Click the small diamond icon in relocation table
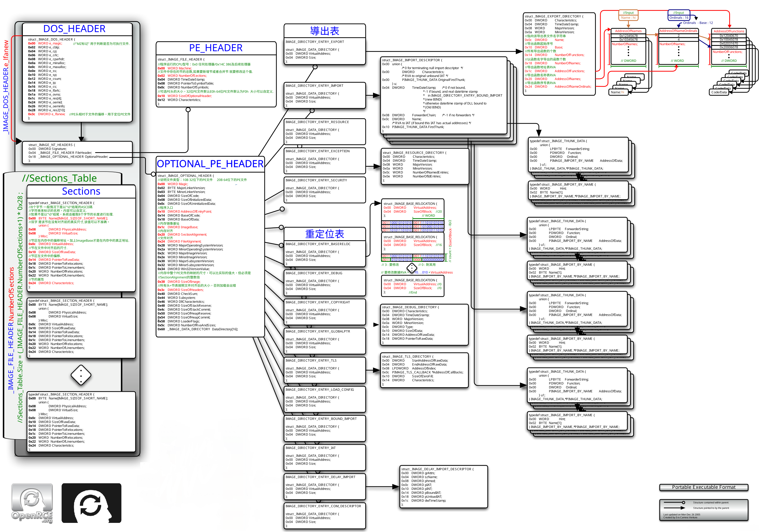 [x=412, y=268]
